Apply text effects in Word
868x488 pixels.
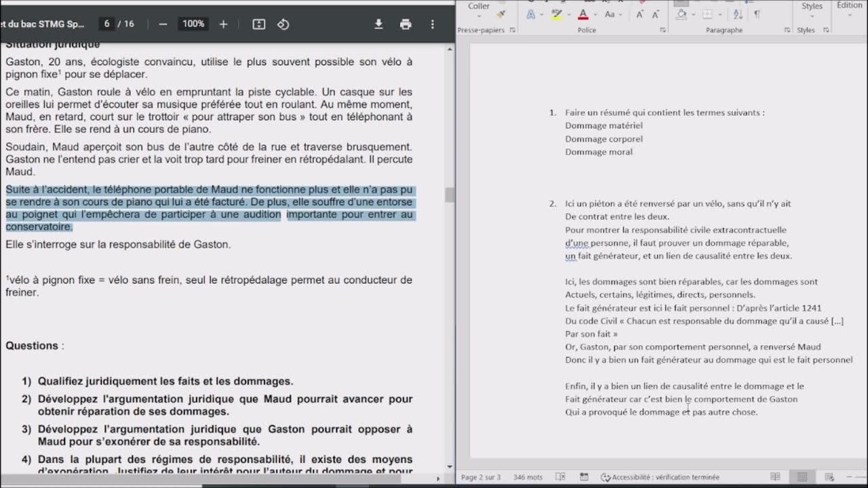click(531, 14)
